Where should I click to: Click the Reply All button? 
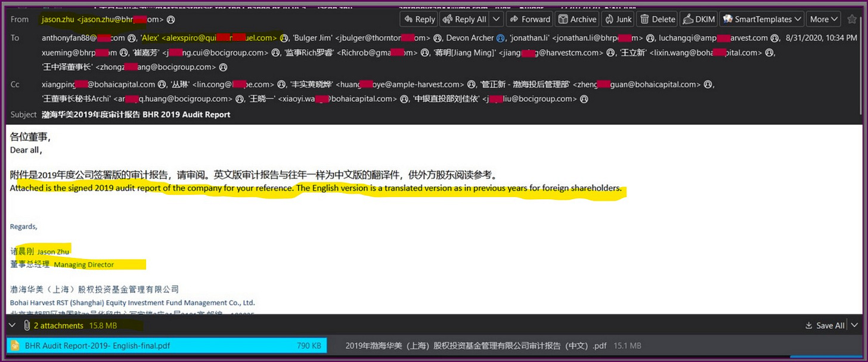[x=465, y=19]
